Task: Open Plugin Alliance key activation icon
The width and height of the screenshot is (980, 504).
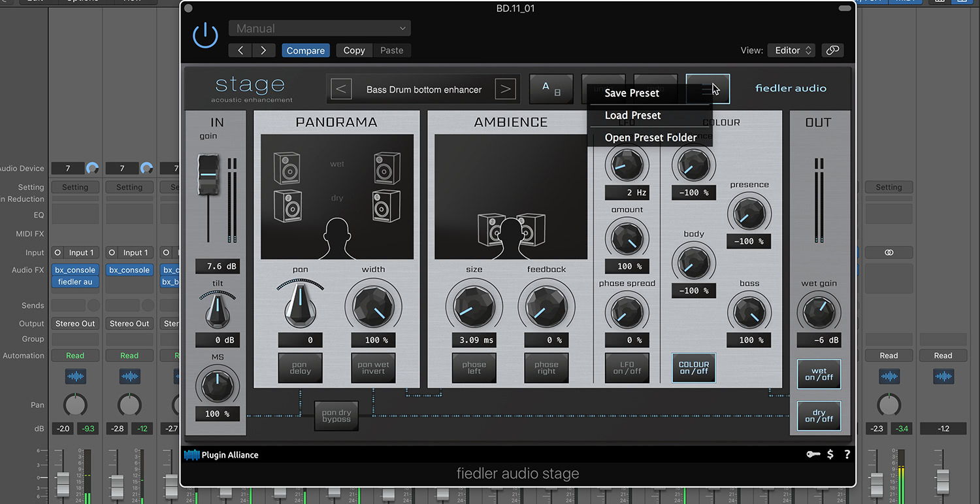Action: (813, 454)
